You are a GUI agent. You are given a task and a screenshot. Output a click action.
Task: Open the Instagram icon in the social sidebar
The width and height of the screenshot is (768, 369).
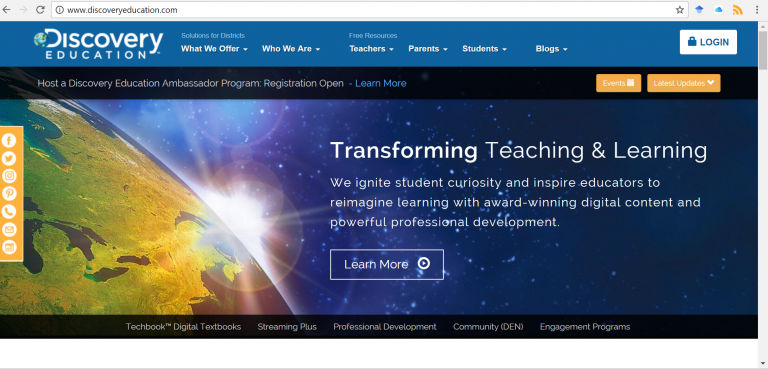(9, 176)
